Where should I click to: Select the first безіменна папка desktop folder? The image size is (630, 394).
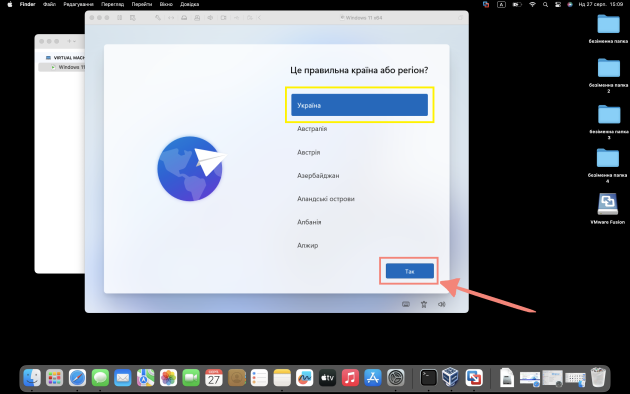pyautogui.click(x=608, y=24)
